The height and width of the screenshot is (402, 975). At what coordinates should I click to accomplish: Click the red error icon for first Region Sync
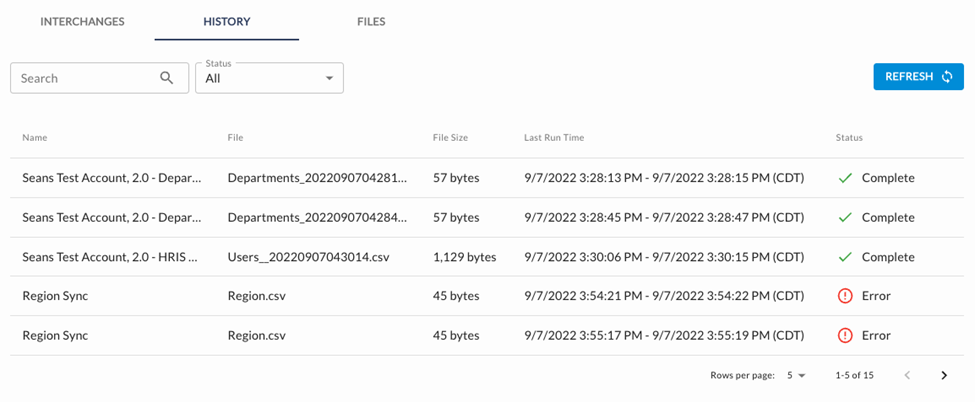845,296
